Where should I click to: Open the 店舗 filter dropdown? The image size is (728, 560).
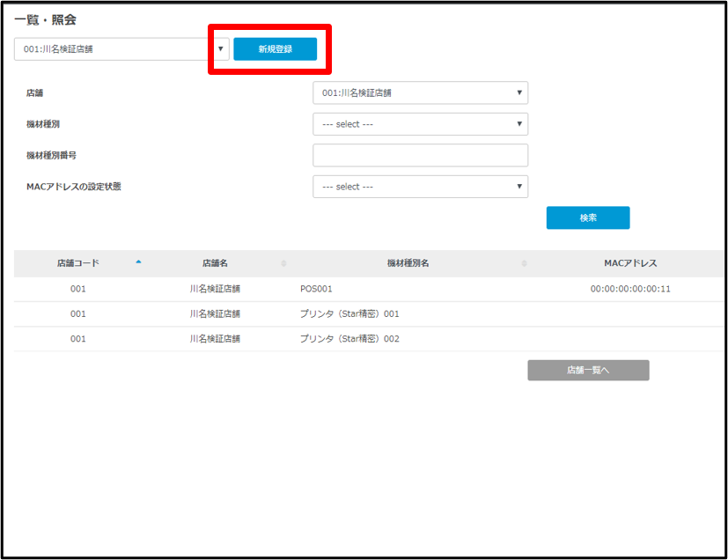click(420, 92)
